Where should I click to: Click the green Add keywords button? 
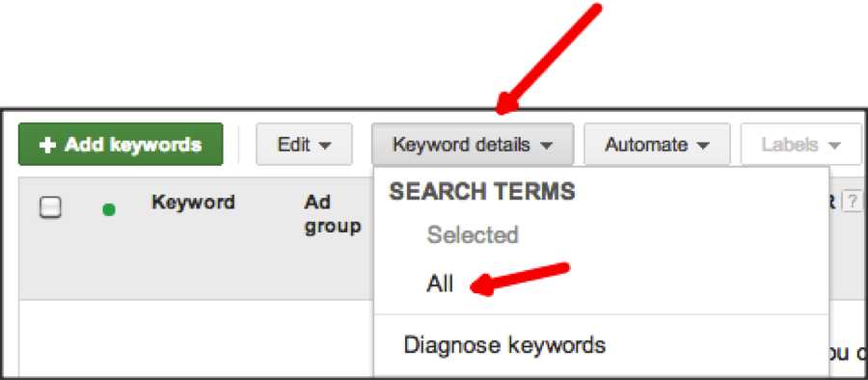click(121, 145)
